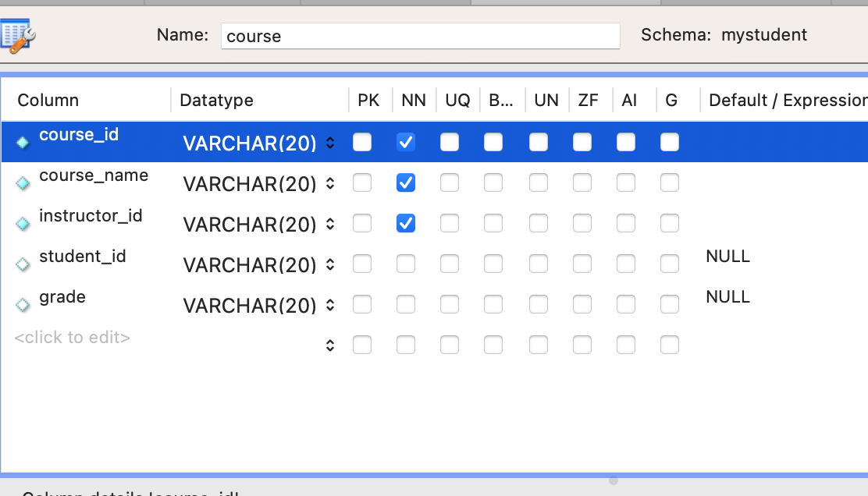Click the table editor wrench icon

18,36
